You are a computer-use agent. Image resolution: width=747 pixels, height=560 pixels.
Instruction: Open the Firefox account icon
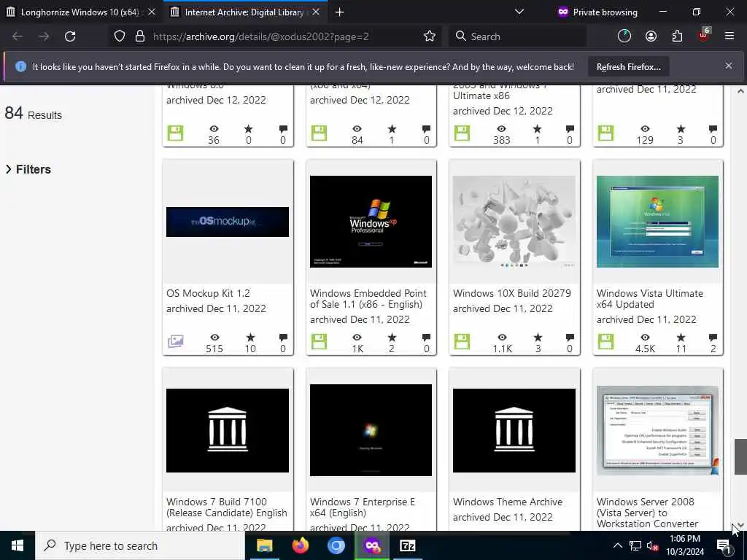point(651,36)
